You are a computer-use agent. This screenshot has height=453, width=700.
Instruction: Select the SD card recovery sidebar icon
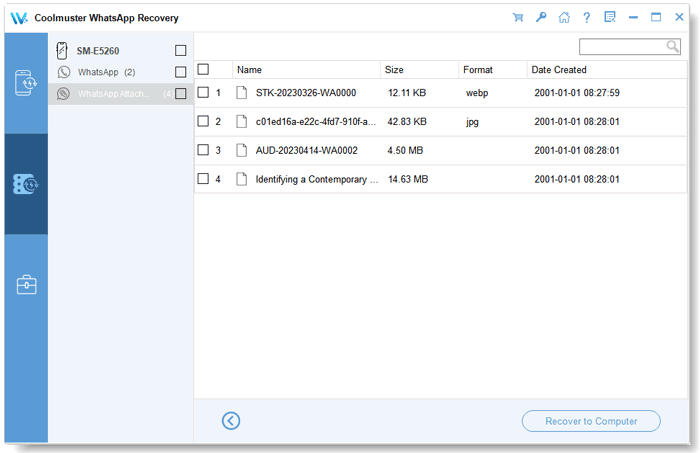[26, 184]
